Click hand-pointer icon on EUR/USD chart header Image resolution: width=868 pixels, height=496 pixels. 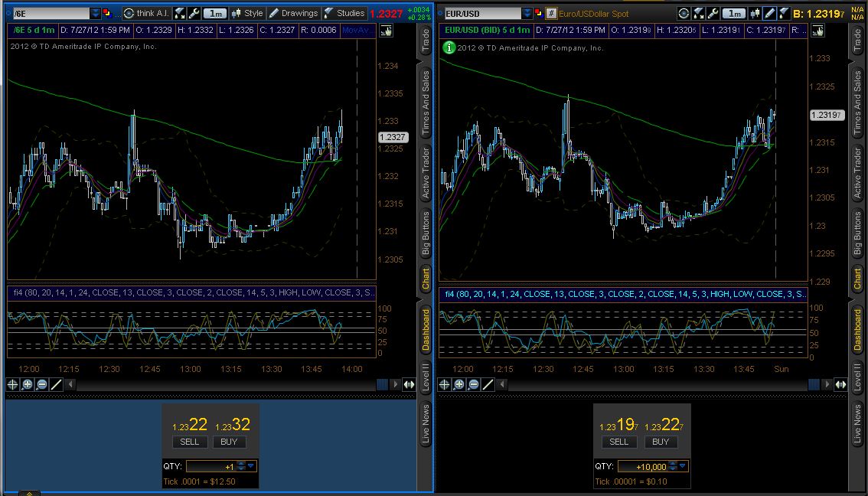tap(817, 31)
